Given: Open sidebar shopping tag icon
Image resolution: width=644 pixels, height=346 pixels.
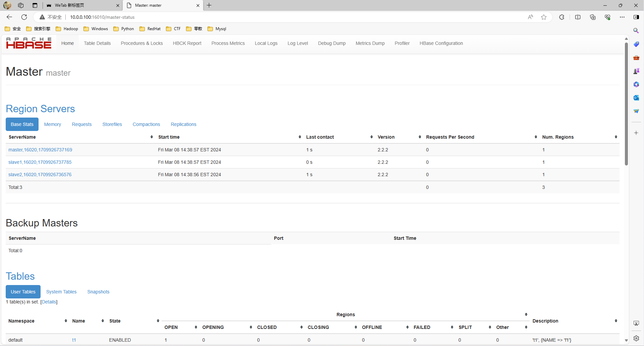Looking at the screenshot, I should (636, 44).
